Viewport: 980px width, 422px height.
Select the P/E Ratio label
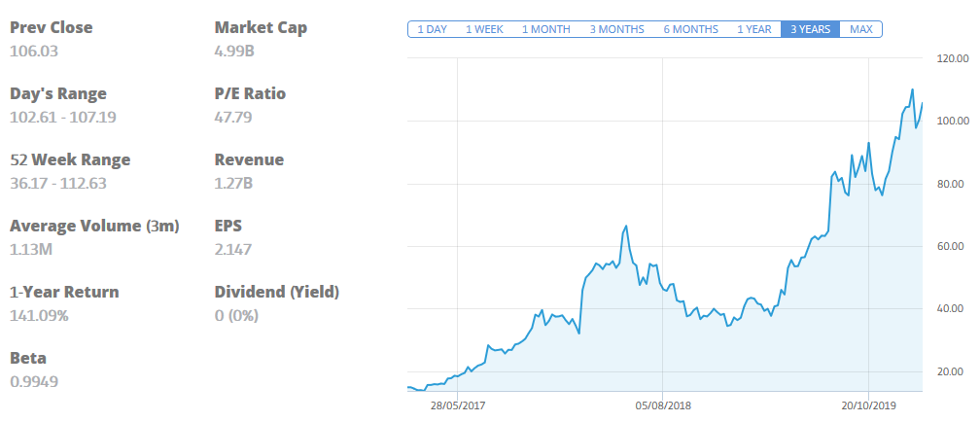click(x=250, y=93)
